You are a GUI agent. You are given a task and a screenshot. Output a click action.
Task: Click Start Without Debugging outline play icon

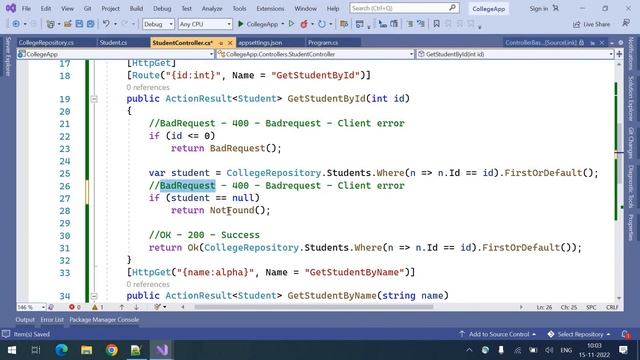291,24
